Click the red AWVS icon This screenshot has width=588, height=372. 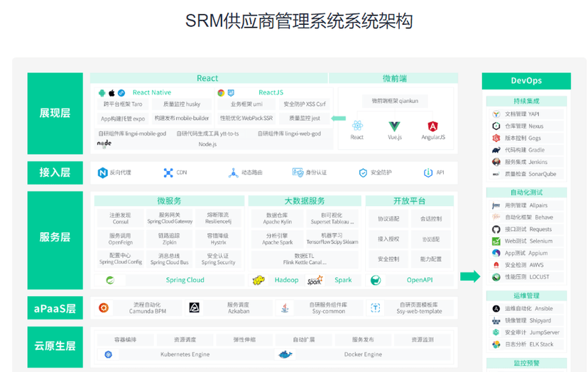(496, 265)
